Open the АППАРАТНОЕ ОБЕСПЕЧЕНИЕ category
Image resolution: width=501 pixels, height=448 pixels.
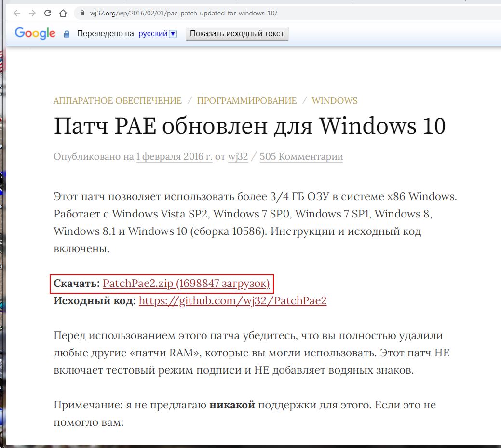118,101
